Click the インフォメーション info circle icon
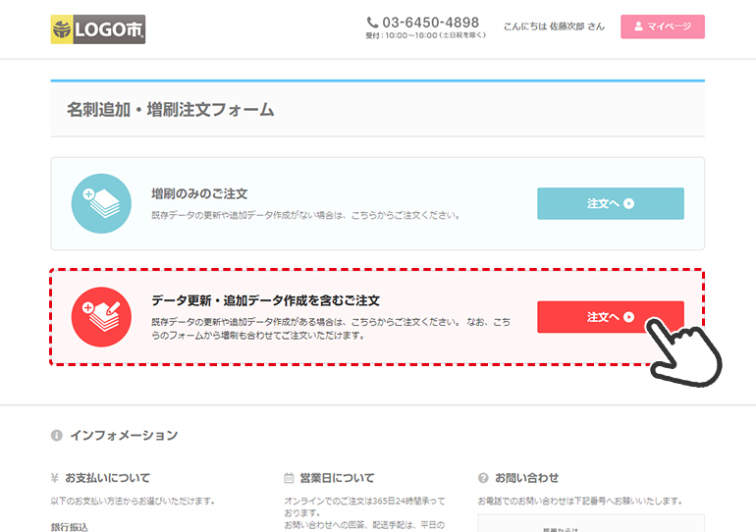The width and height of the screenshot is (756, 532). click(x=56, y=435)
